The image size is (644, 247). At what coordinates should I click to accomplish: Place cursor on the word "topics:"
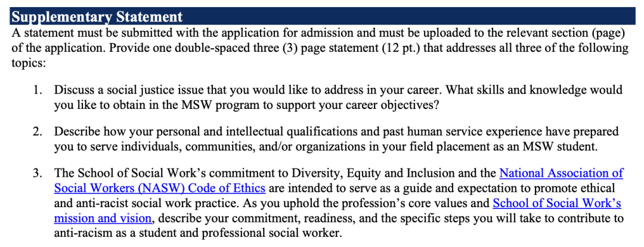27,64
